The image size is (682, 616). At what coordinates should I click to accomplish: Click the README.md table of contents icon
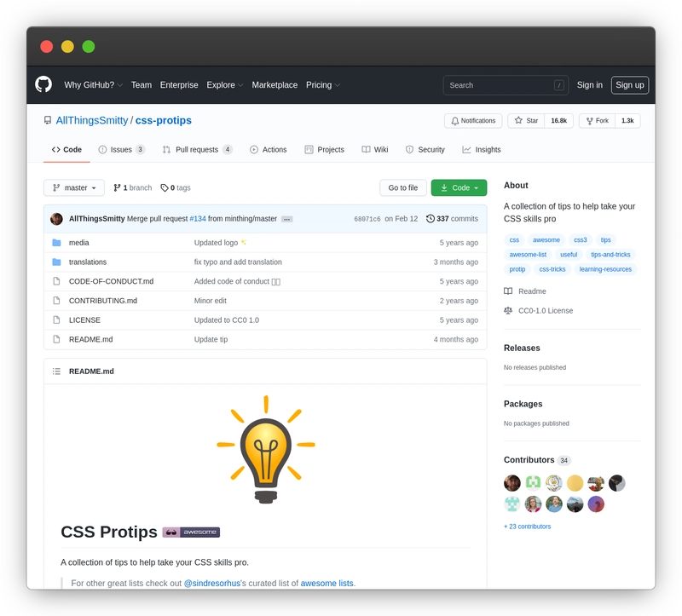56,371
